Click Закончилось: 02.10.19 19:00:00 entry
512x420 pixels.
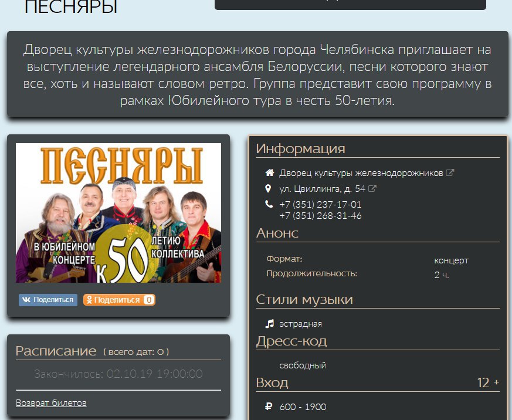118,374
